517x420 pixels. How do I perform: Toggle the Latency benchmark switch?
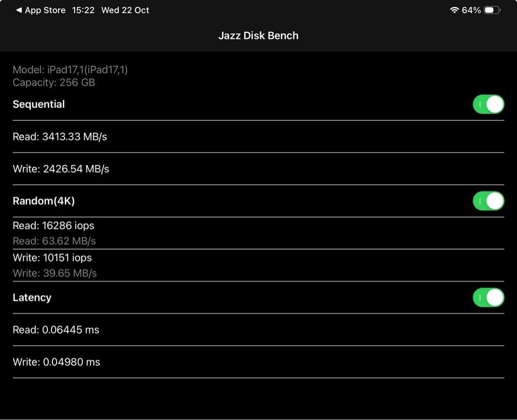488,298
